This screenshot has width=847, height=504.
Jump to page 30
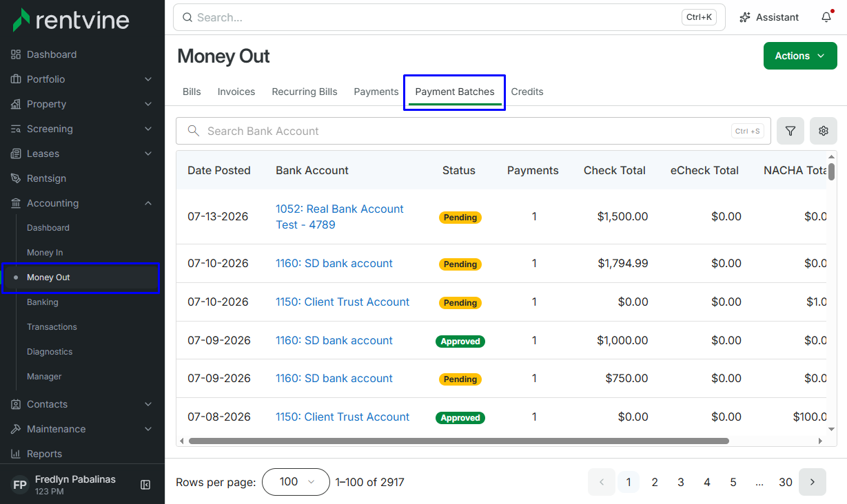[x=786, y=482]
